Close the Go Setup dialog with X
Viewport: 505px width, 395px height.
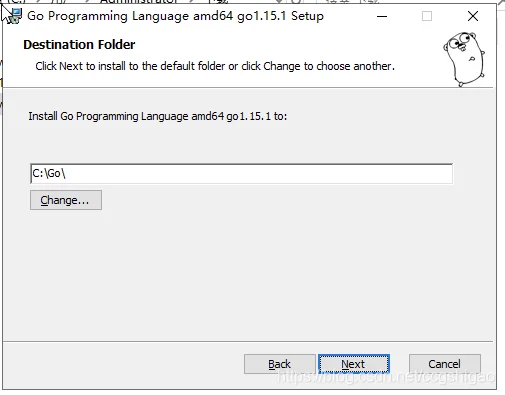click(473, 16)
